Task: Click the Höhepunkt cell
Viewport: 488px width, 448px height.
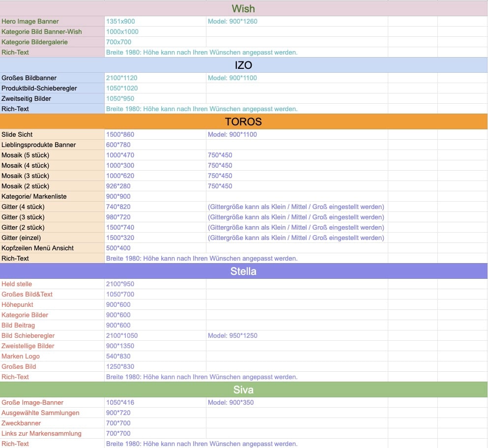Action: (x=52, y=304)
